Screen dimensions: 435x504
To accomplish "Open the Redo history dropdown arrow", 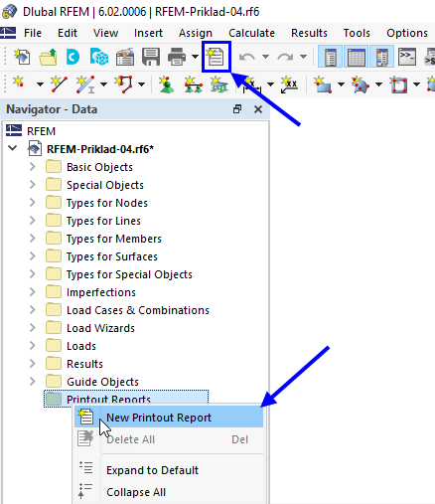I will pyautogui.click(x=303, y=57).
